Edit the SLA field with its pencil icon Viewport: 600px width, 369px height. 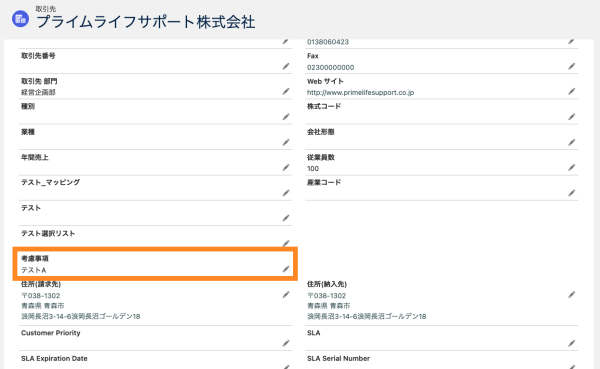click(x=572, y=343)
